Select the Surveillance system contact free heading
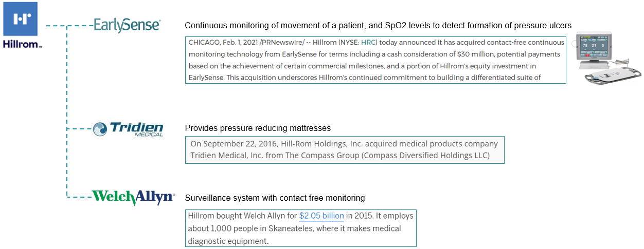The height and width of the screenshot is (249, 644). [275, 198]
